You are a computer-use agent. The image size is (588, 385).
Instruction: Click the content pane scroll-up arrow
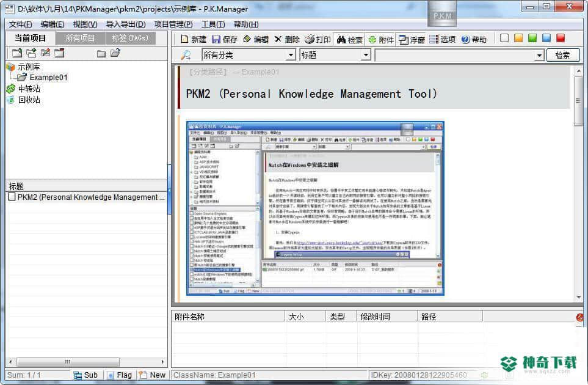(579, 70)
